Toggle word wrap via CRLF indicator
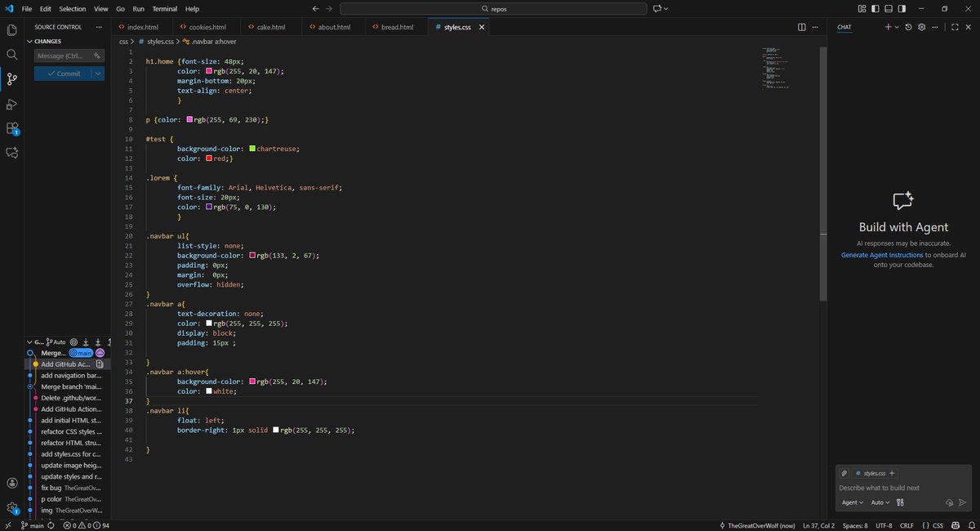This screenshot has width=980, height=531. pos(909,525)
